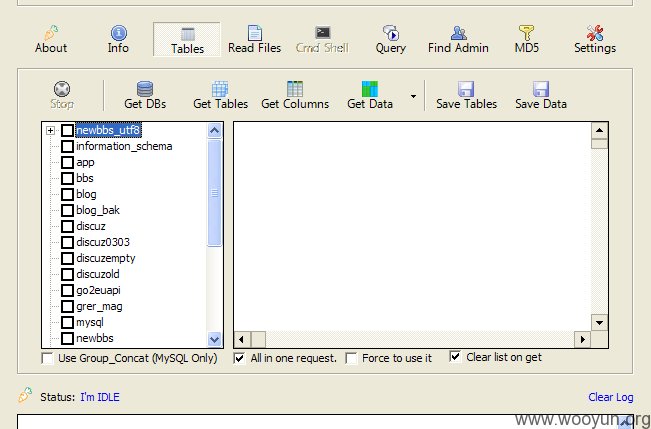The image size is (651, 429).
Task: Check the discuz0303 database checkbox
Action: [x=67, y=242]
